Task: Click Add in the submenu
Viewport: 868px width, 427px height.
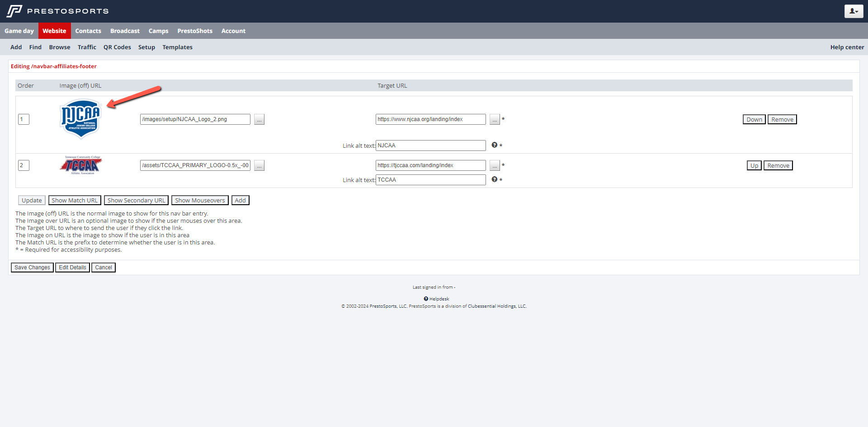Action: tap(16, 47)
